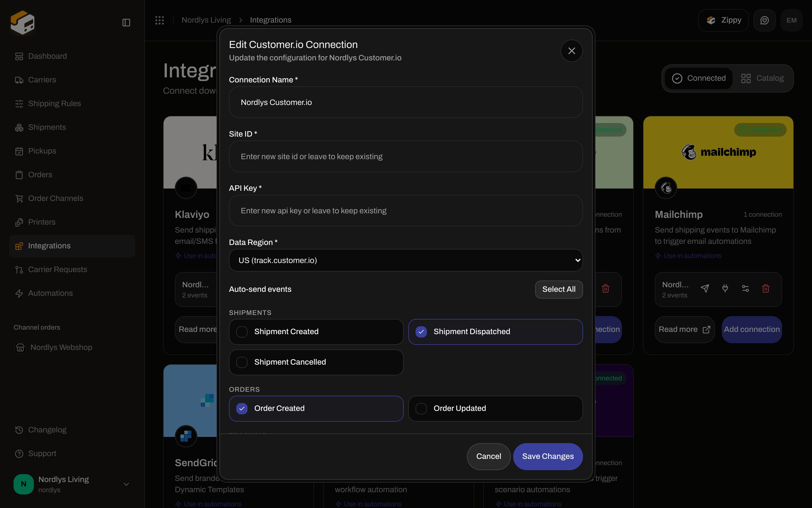
Task: Open the EM user avatar menu
Action: click(x=791, y=20)
